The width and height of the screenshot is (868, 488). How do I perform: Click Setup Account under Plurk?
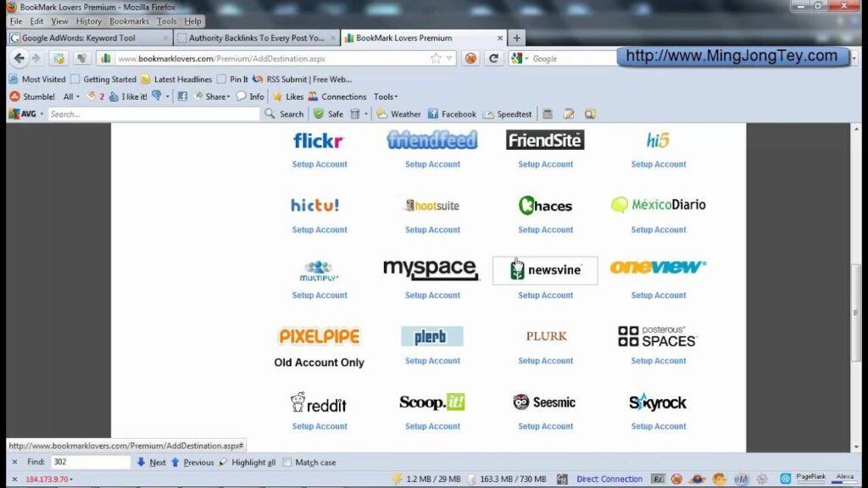[x=545, y=361]
